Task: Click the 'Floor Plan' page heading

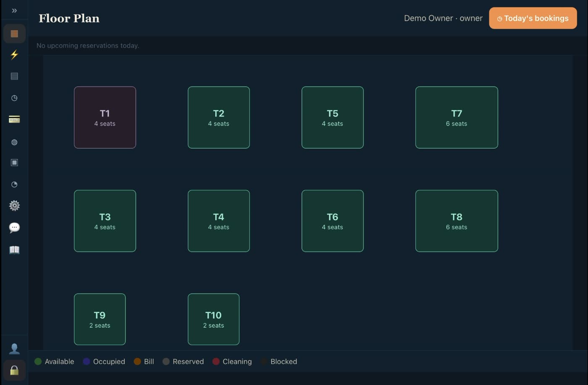Action: 69,18
